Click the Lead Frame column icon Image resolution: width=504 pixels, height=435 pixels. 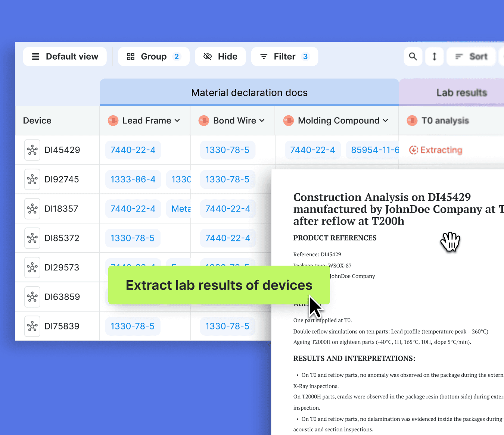[113, 121]
